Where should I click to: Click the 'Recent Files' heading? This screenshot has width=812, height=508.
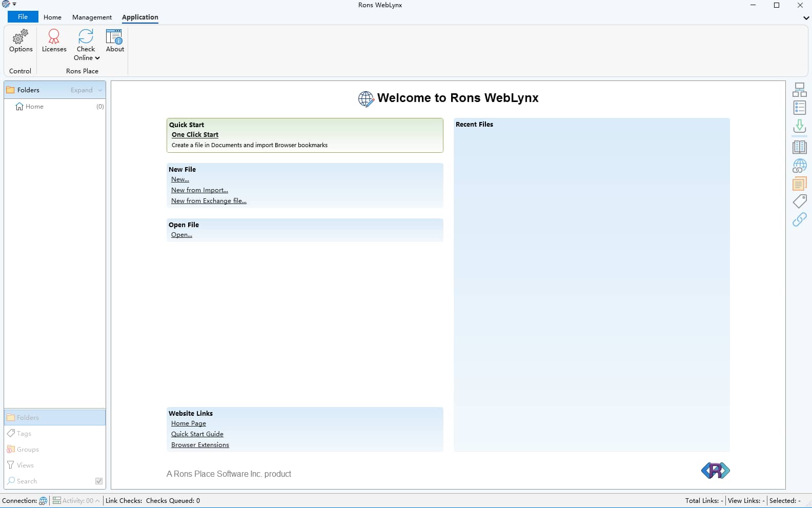click(474, 124)
